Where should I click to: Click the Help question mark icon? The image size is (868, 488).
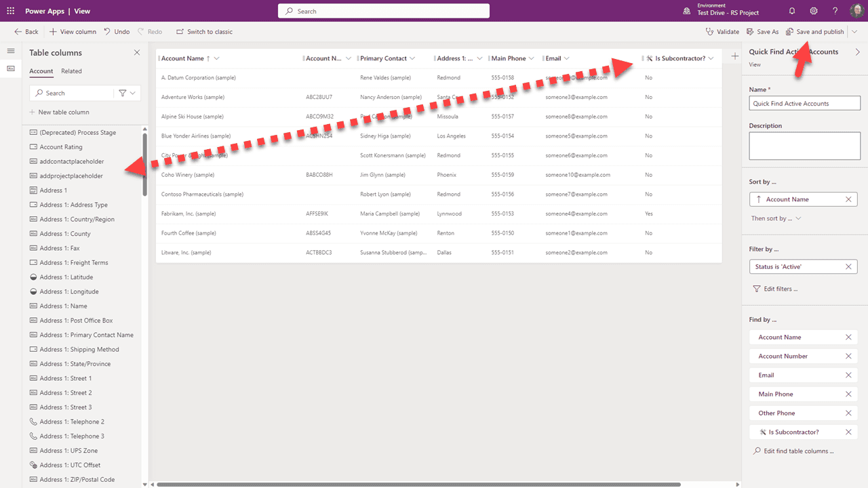(835, 11)
